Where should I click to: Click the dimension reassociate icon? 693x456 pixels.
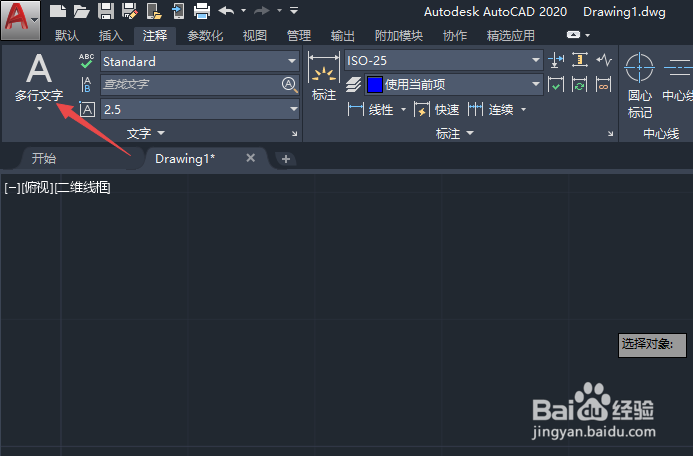(x=604, y=84)
